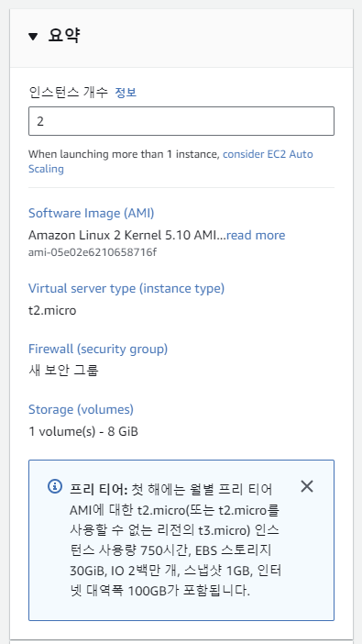Collapse the 요약 summary section triangle
362x644 pixels.
coord(33,37)
